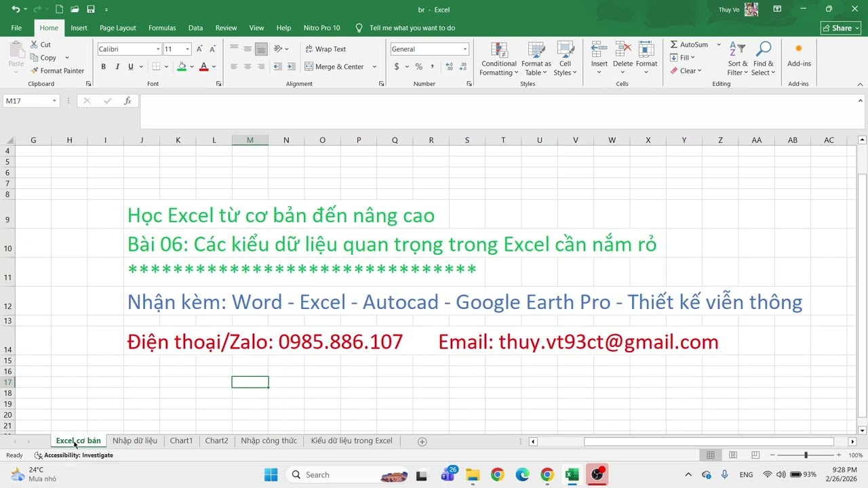868x488 pixels.
Task: Click Delete cells icon
Action: [x=623, y=49]
